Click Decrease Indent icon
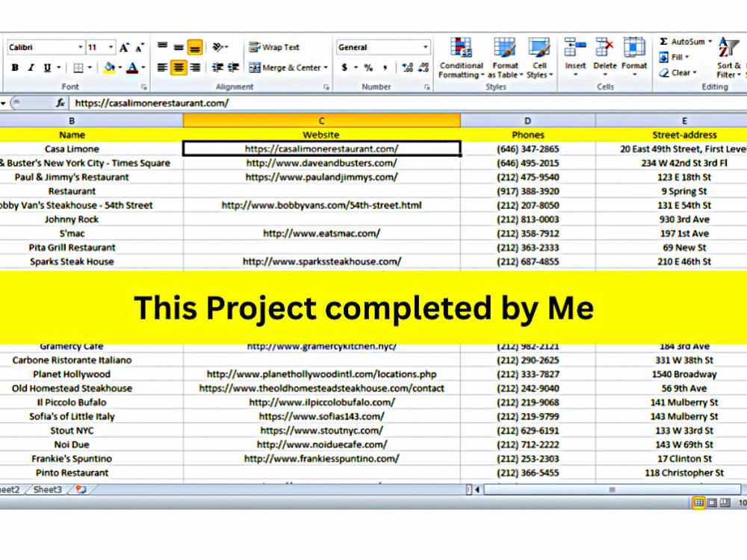 tap(217, 68)
